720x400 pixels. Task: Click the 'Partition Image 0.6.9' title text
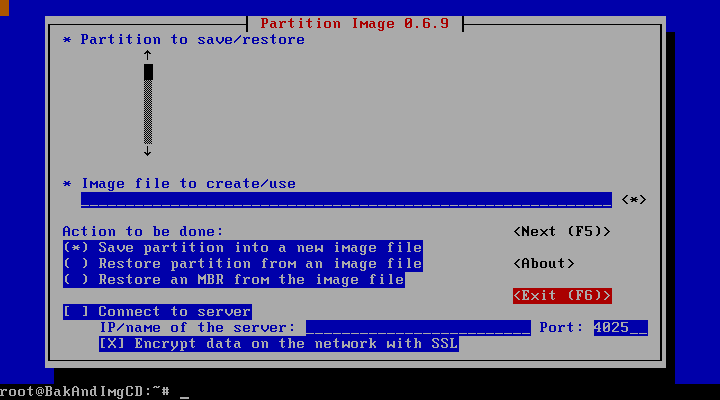[354, 23]
